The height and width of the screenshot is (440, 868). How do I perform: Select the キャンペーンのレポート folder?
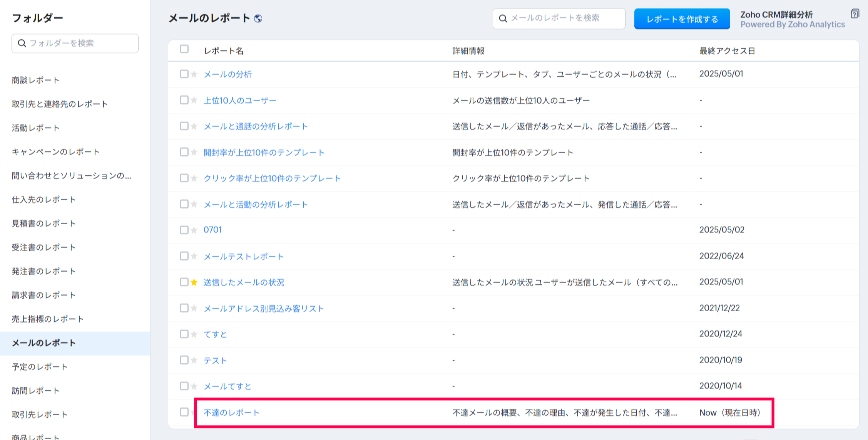click(x=55, y=152)
